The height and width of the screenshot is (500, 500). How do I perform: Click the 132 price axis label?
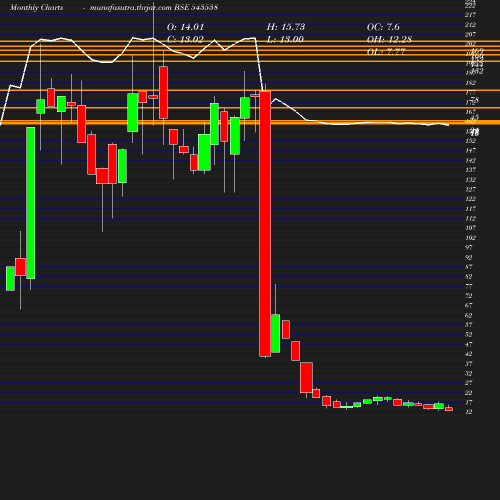pos(470,180)
